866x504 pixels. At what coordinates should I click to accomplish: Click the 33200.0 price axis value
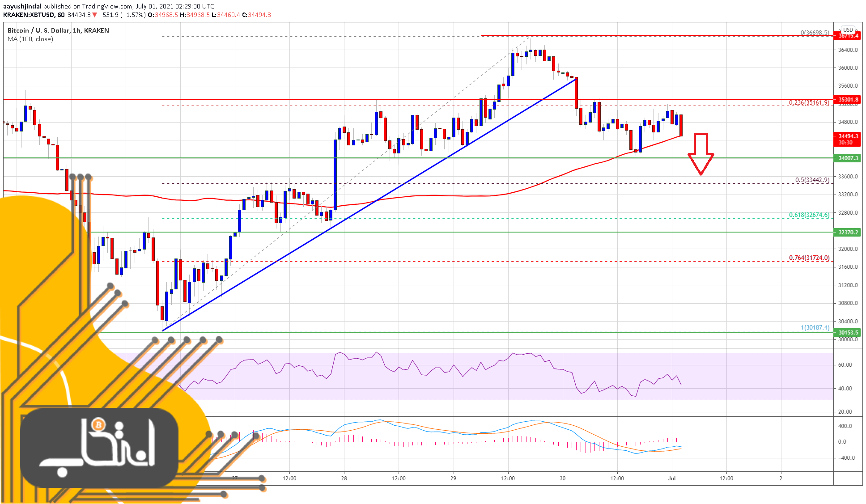[848, 195]
